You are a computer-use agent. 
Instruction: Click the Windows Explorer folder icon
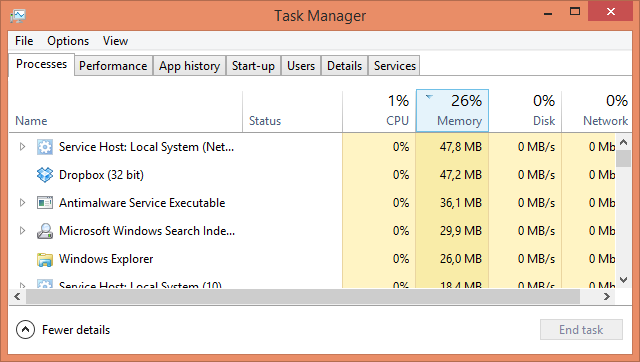click(44, 259)
